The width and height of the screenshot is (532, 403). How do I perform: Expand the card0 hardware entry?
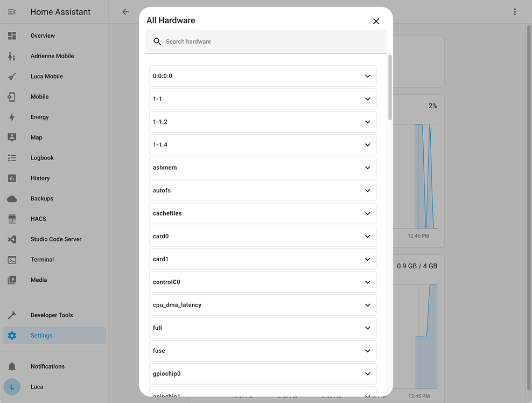pyautogui.click(x=262, y=236)
